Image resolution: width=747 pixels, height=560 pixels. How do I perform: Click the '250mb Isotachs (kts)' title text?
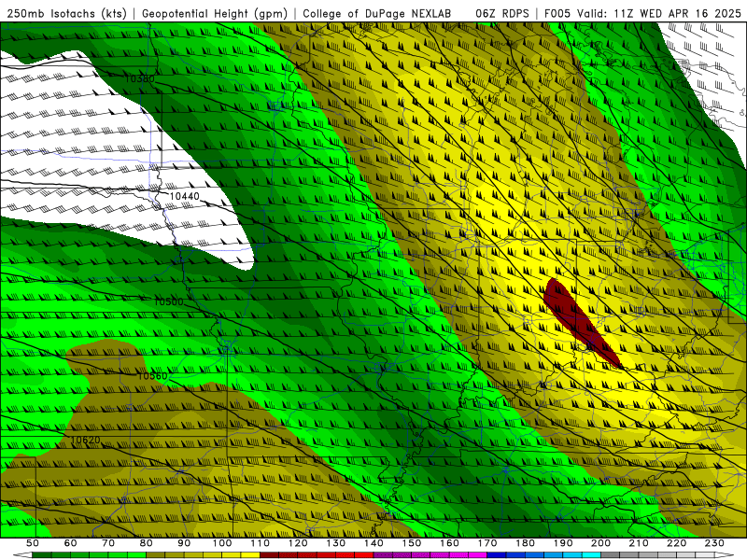click(66, 13)
